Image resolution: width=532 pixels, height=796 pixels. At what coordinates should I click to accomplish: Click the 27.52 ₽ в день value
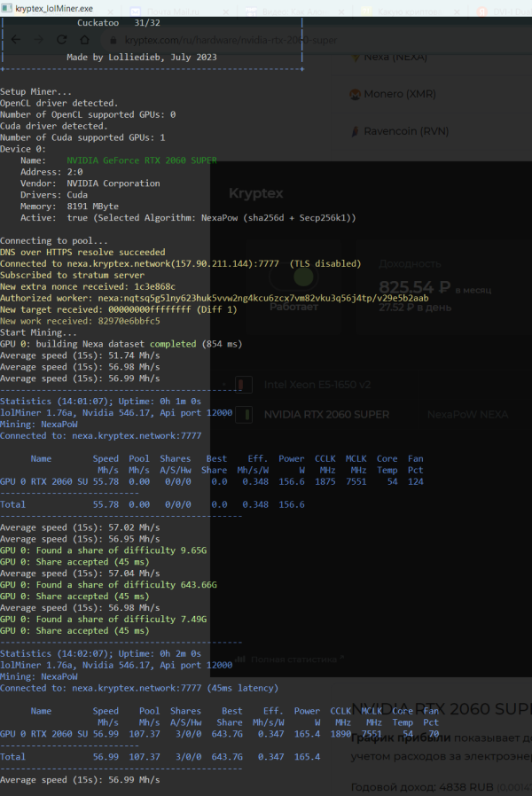(415, 308)
